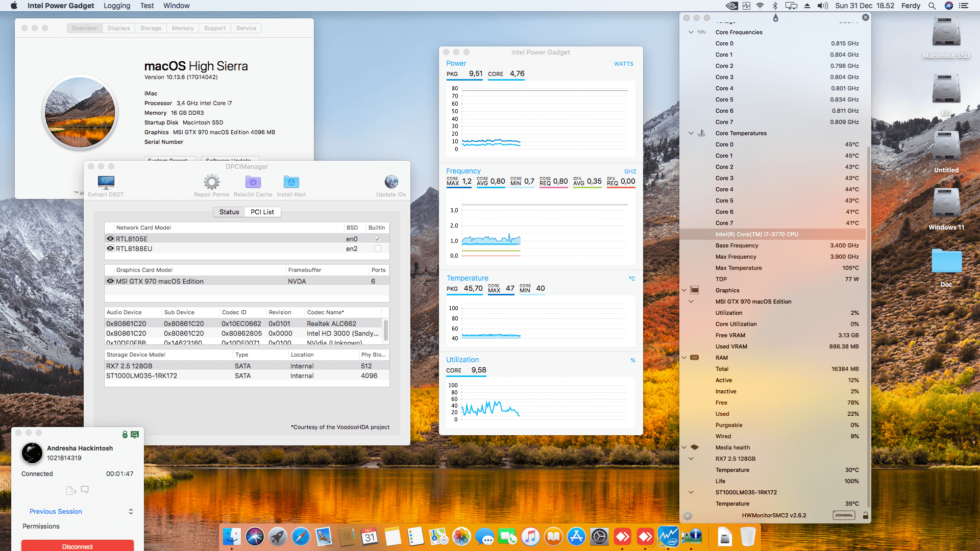980x551 pixels.
Task: Open Launchpad rocket icon in the Dock
Action: (x=278, y=537)
